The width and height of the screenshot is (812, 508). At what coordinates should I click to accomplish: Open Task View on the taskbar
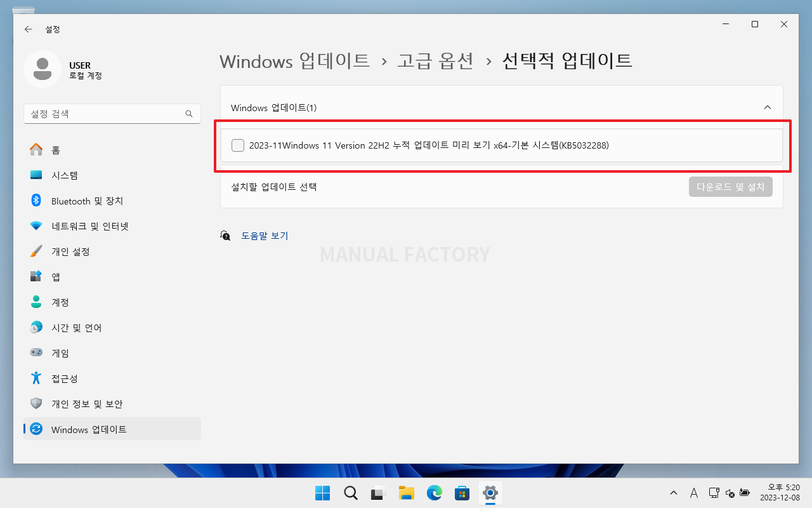[378, 493]
